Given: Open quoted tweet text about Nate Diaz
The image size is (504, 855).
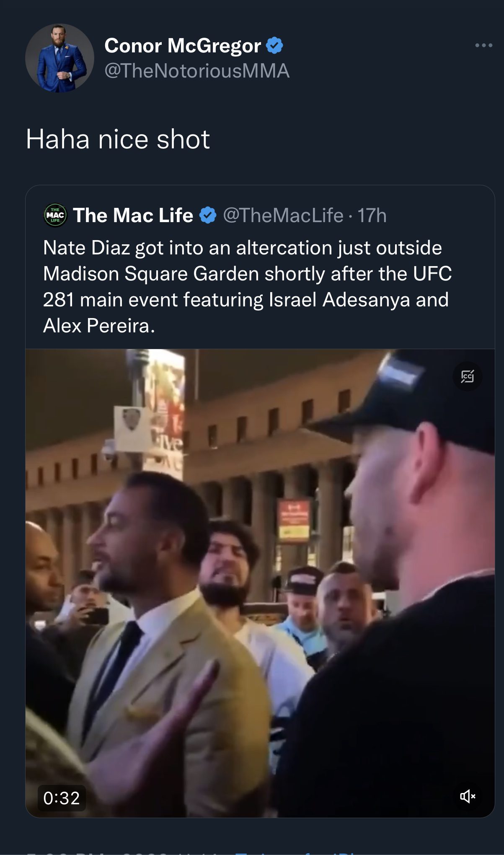Looking at the screenshot, I should point(247,287).
